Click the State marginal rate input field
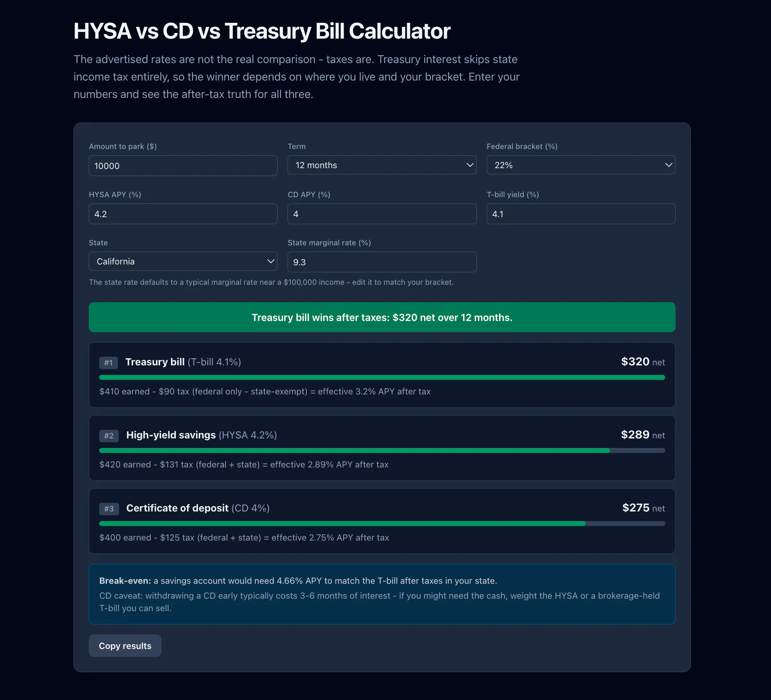The image size is (771, 700). 382,262
